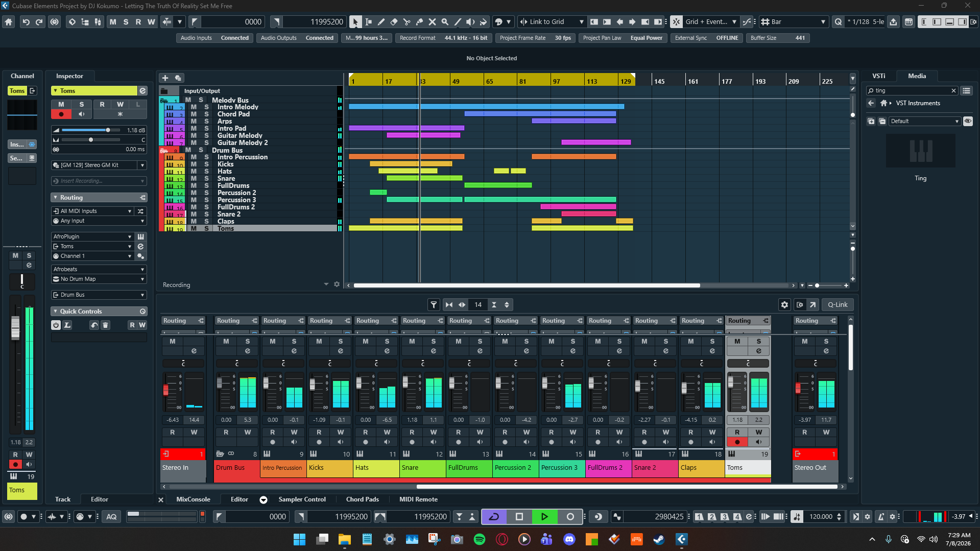The image size is (980, 551).
Task: Toggle Record Enable on Toms mixer channel
Action: coord(737,442)
